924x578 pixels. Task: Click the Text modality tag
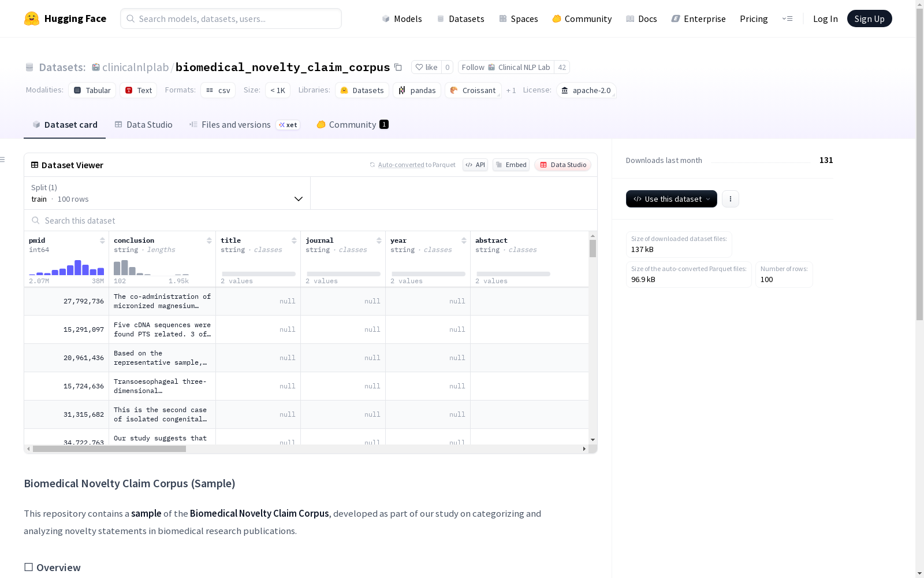pyautogui.click(x=139, y=90)
